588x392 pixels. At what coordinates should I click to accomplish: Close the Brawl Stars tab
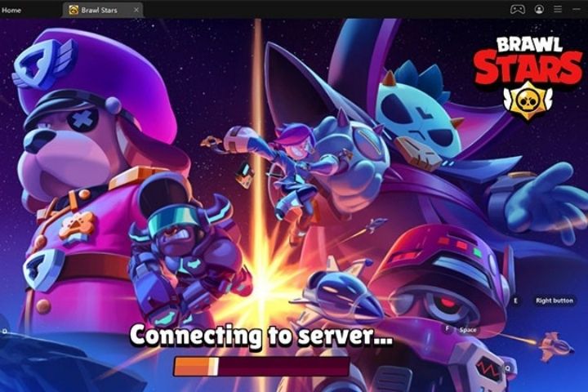pyautogui.click(x=136, y=10)
